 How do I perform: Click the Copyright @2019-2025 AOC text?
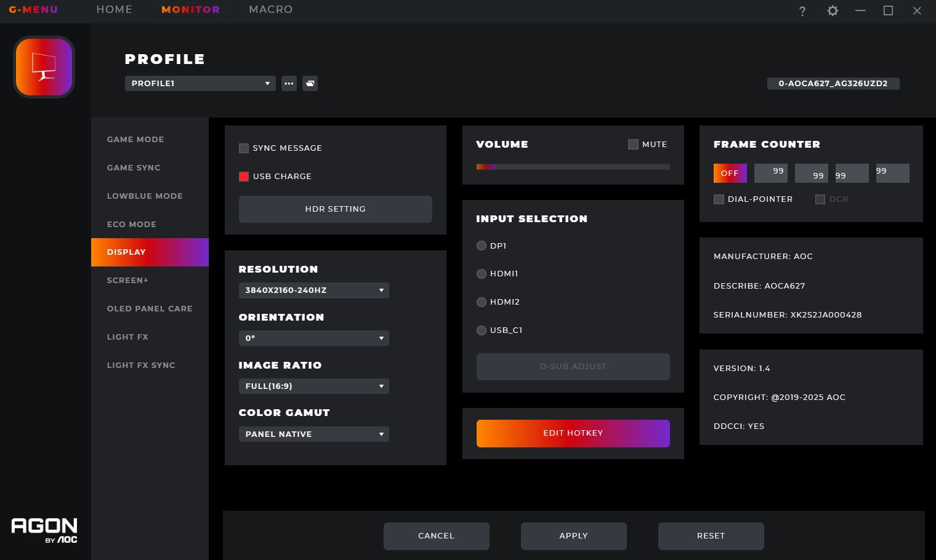click(780, 398)
